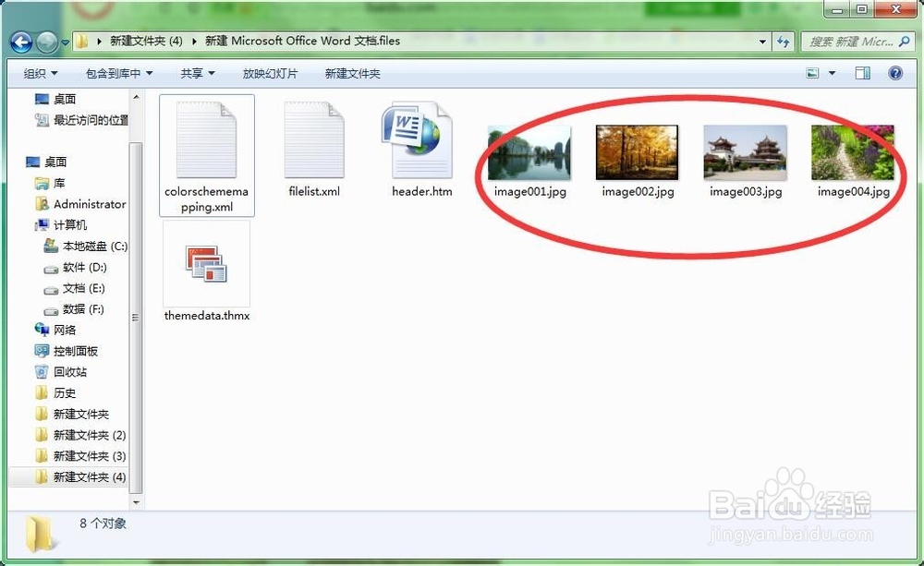Open 本地磁盘 (C:) drive
924x566 pixels.
click(x=85, y=247)
